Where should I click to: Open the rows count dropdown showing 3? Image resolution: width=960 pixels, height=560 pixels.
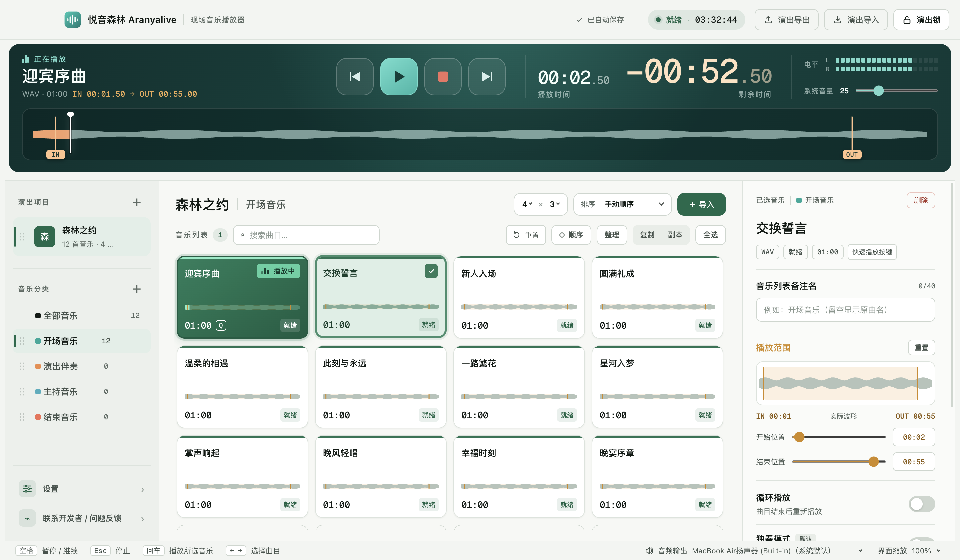[555, 204]
